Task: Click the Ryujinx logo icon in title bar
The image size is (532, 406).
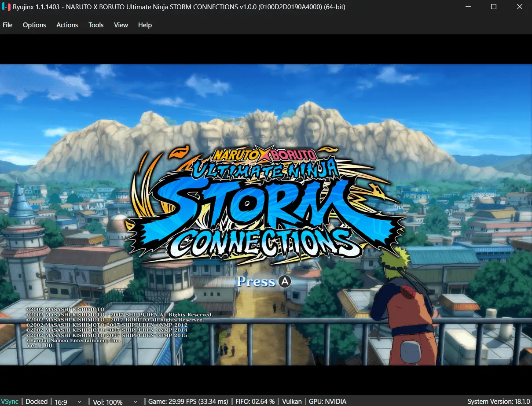Action: pyautogui.click(x=6, y=7)
